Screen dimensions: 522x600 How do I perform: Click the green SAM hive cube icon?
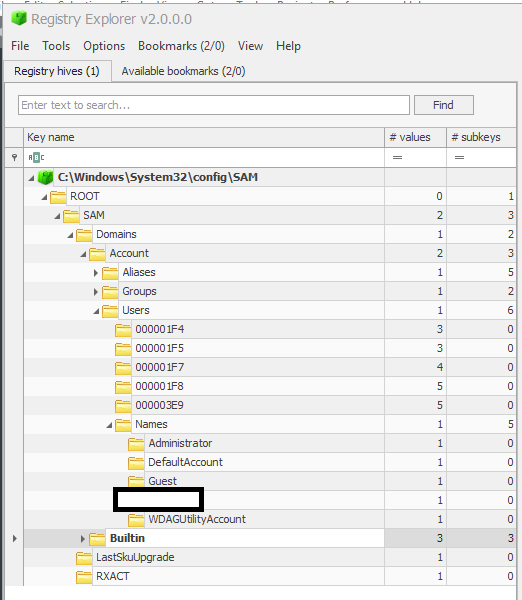click(46, 177)
